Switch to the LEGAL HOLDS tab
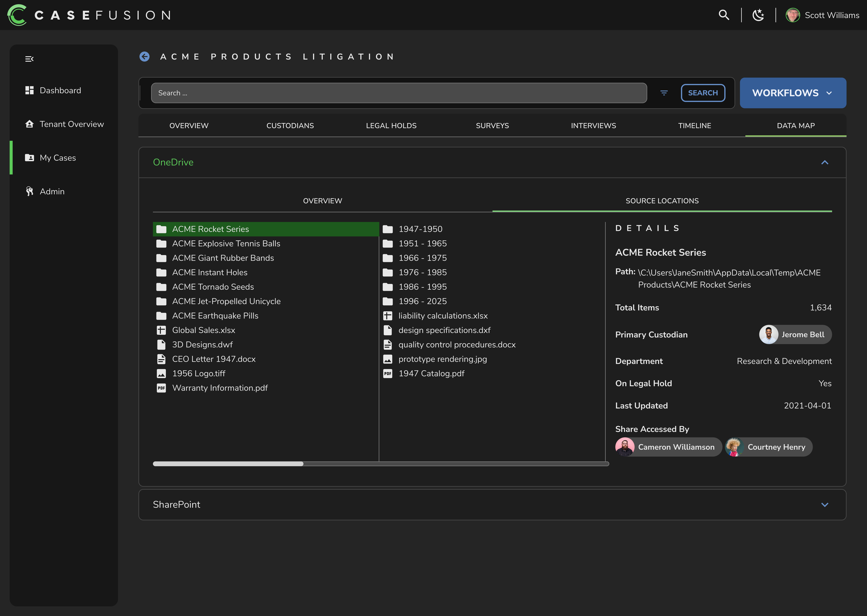 tap(391, 126)
